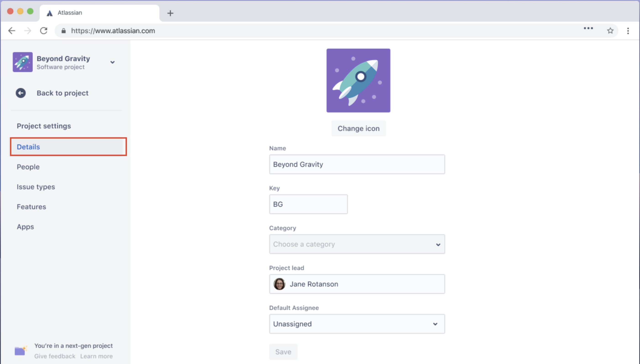Click into the Name field
The width and height of the screenshot is (640, 364).
(357, 164)
